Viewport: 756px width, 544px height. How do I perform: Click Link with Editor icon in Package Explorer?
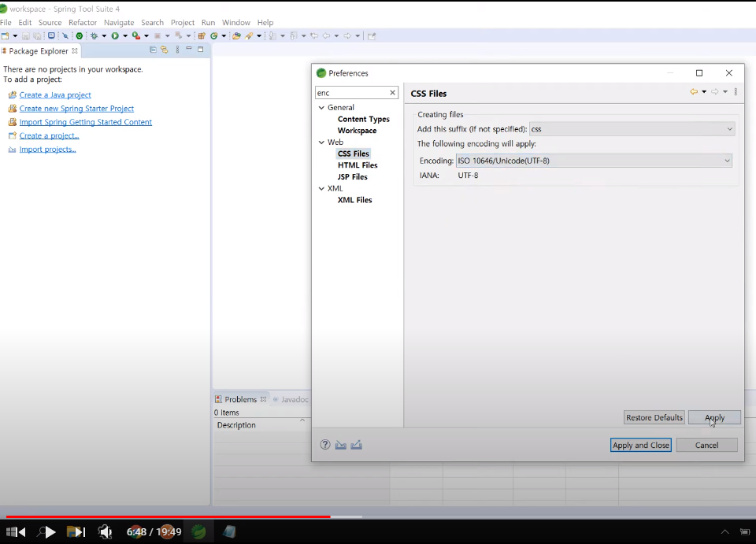pos(165,50)
